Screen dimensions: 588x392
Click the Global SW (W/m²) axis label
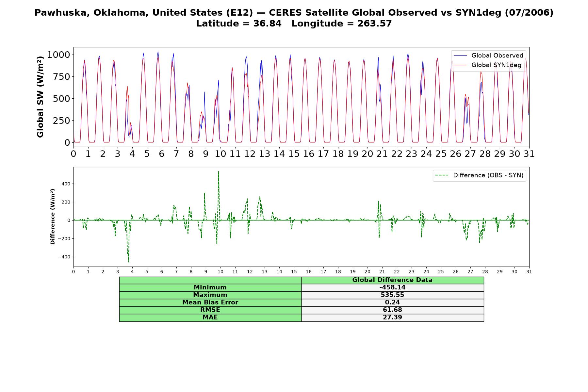point(40,97)
